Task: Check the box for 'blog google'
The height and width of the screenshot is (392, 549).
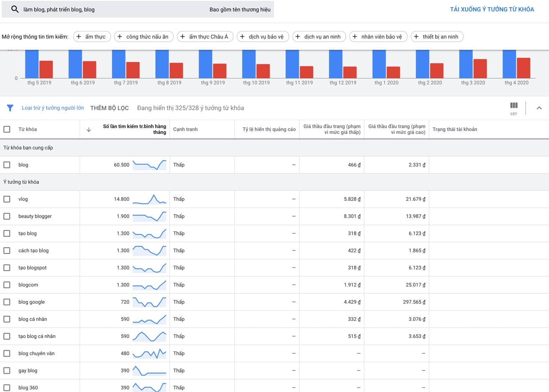Action: point(7,302)
